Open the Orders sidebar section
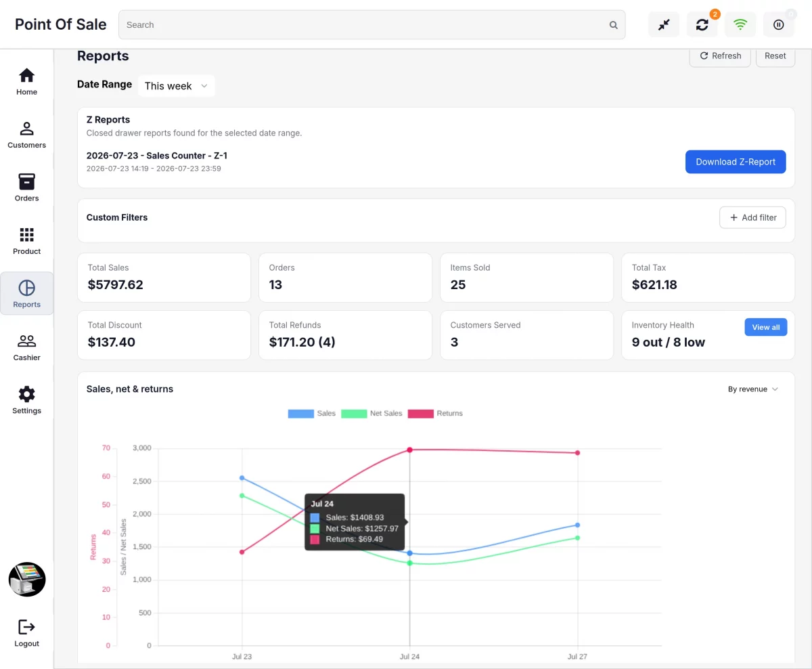The width and height of the screenshot is (812, 669). (26, 188)
